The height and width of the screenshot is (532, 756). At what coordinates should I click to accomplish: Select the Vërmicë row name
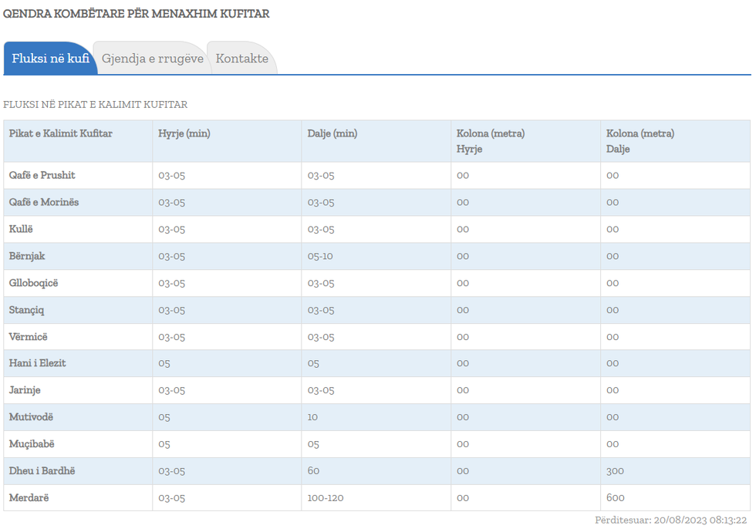tap(29, 337)
